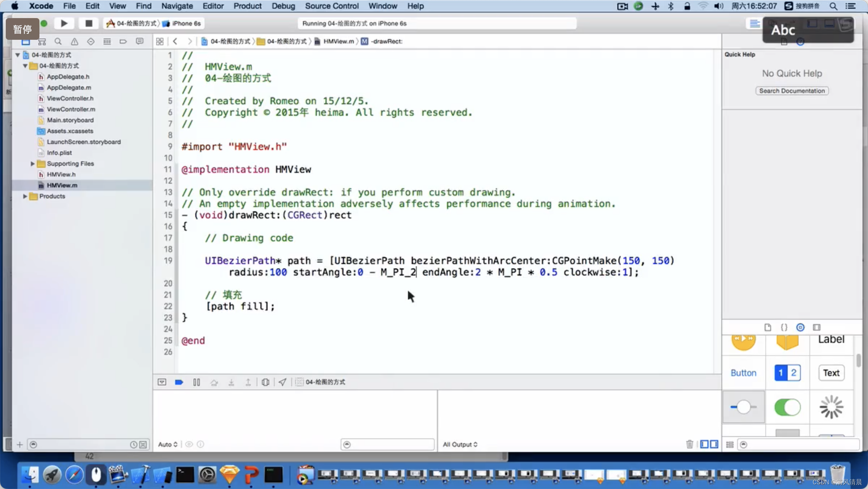Open the find navigator magnifier icon
The width and height of the screenshot is (868, 489).
(x=58, y=42)
